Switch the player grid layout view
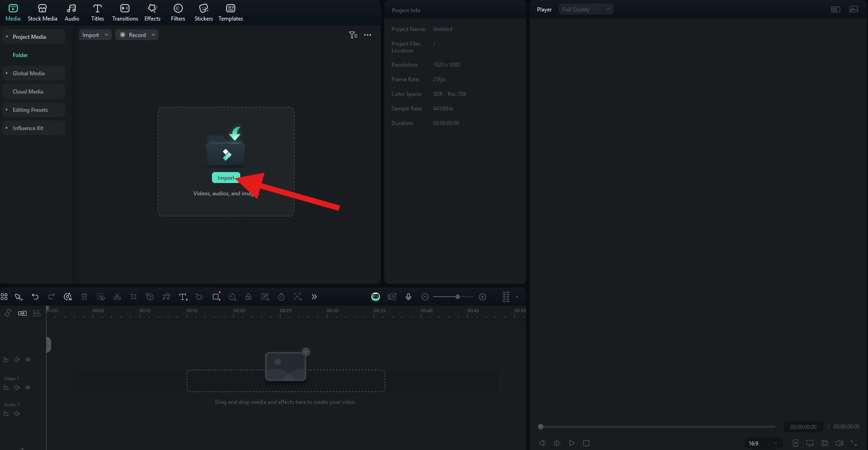868x450 pixels. (x=835, y=9)
